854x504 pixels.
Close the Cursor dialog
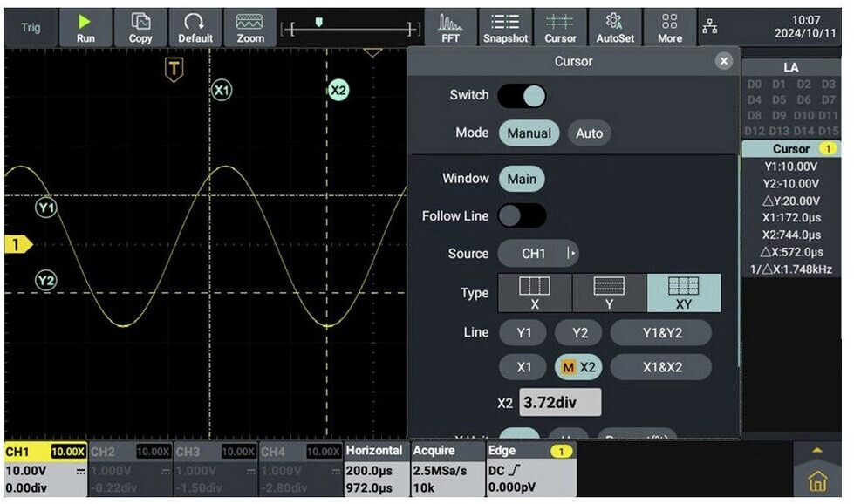724,62
